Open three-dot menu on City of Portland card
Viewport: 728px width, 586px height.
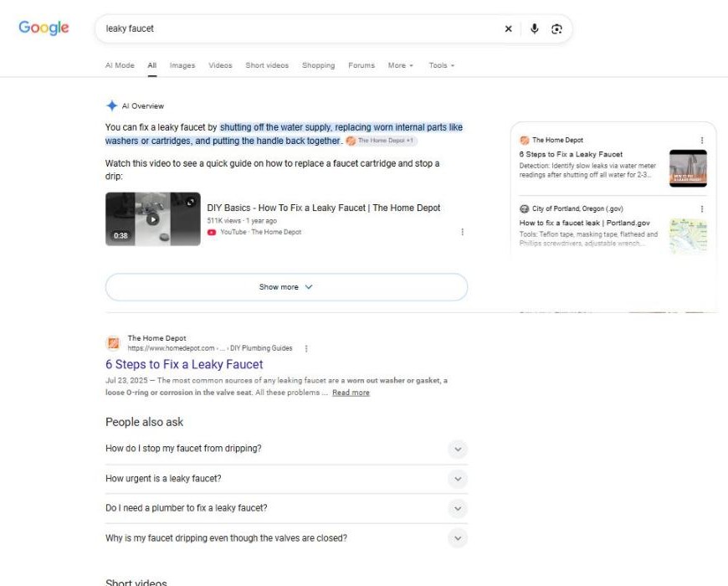click(702, 209)
